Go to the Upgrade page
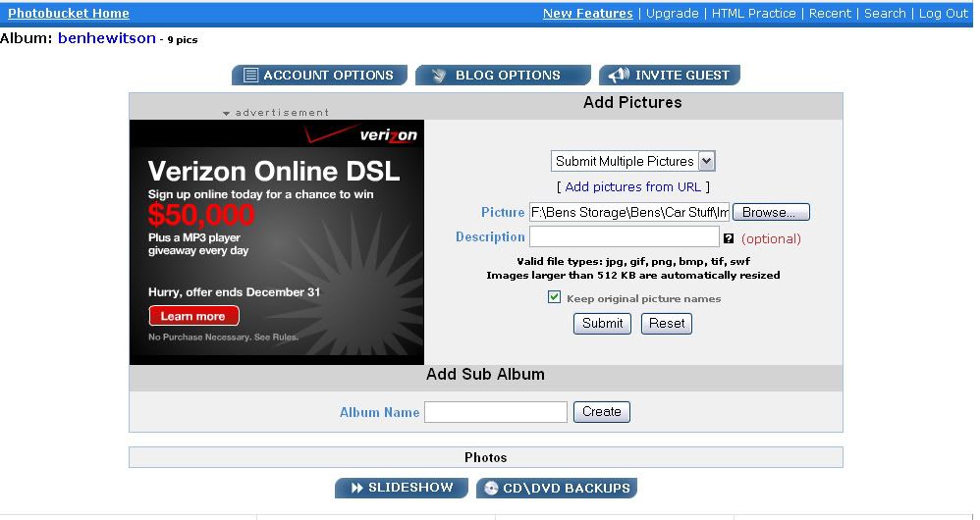 [x=672, y=13]
